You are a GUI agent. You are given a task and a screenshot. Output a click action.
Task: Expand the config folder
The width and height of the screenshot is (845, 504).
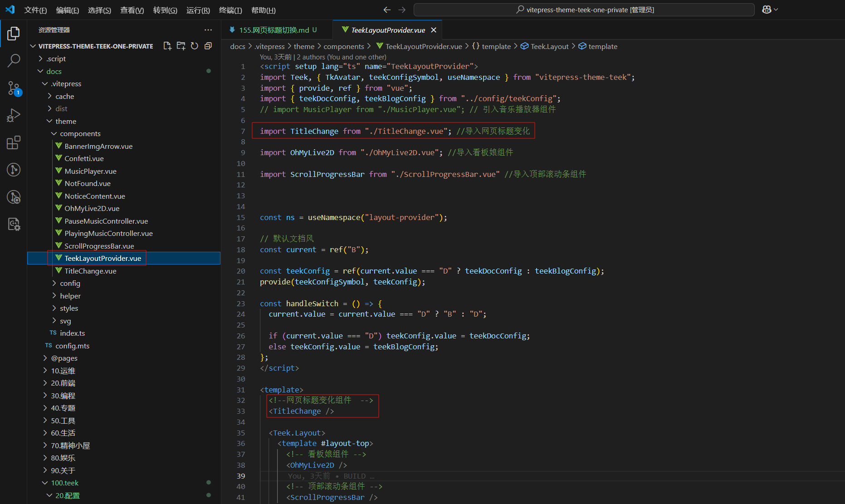pyautogui.click(x=124, y=283)
